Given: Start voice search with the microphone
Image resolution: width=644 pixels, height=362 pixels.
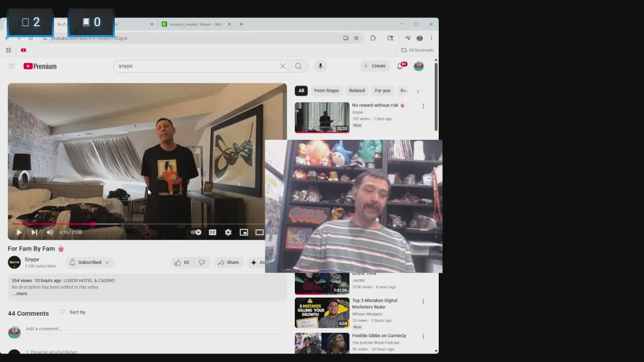Looking at the screenshot, I should click(x=320, y=66).
